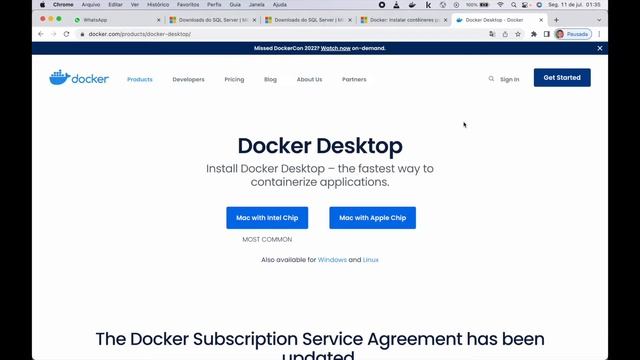Open the Arquivo menu
Viewport: 640px width, 360px height.
tap(91, 5)
